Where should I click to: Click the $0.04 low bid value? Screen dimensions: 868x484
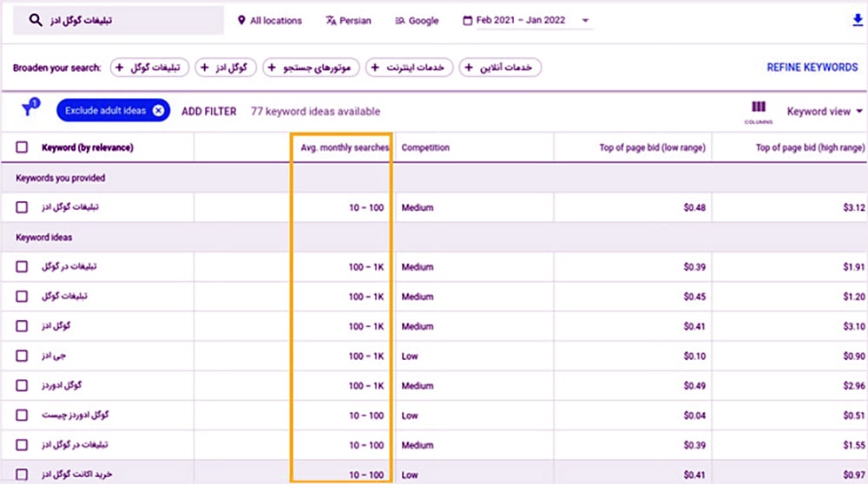pos(694,415)
